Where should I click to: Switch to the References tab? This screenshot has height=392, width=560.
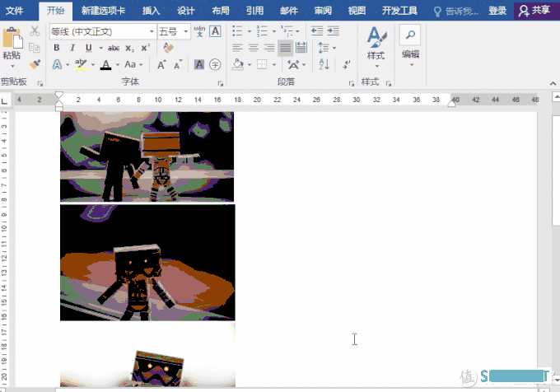point(254,11)
